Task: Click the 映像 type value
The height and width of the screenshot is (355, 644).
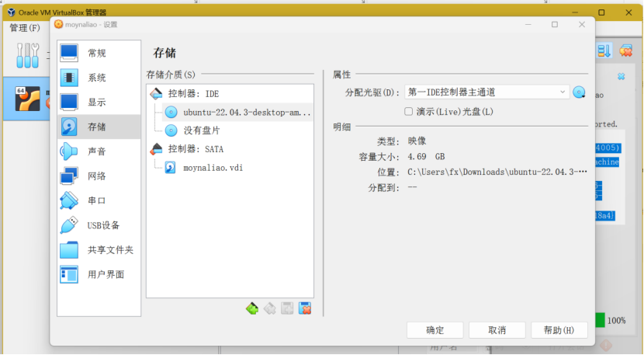Action: pyautogui.click(x=417, y=141)
